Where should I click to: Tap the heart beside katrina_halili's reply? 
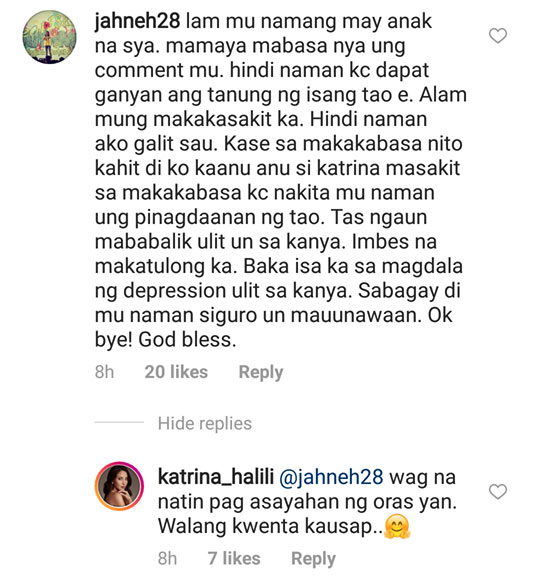coord(498,492)
